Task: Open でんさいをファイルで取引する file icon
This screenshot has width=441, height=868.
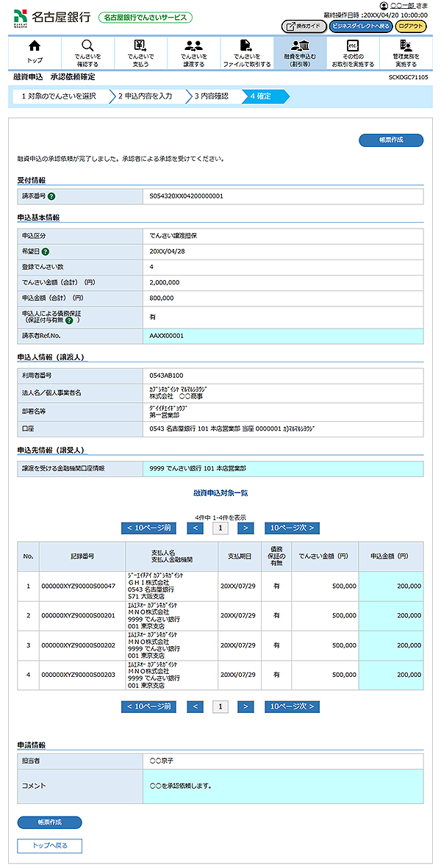Action: tap(246, 46)
